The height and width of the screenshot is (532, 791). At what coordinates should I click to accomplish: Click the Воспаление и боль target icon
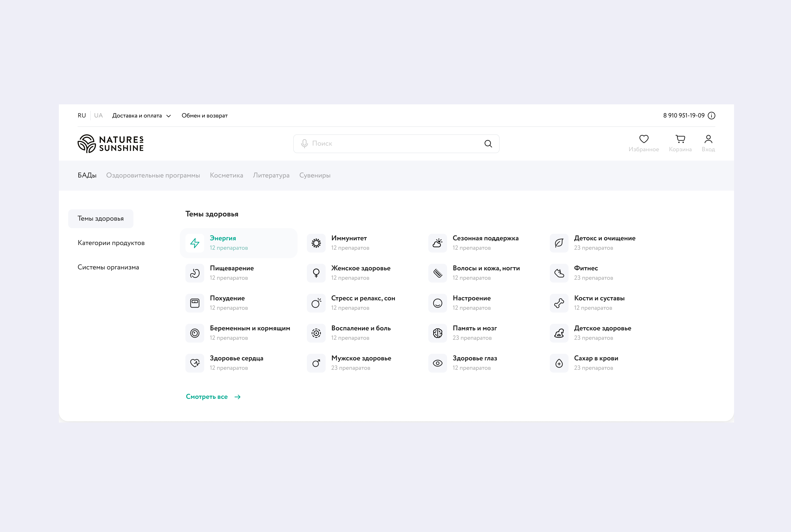click(x=316, y=333)
